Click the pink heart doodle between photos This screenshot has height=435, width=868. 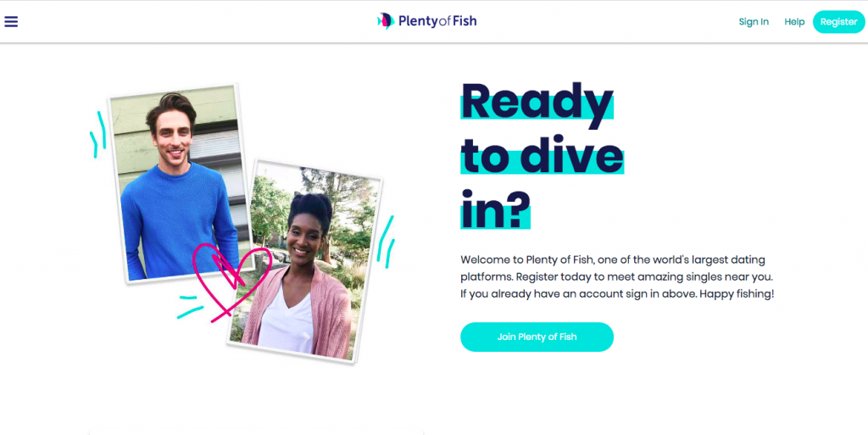[231, 282]
